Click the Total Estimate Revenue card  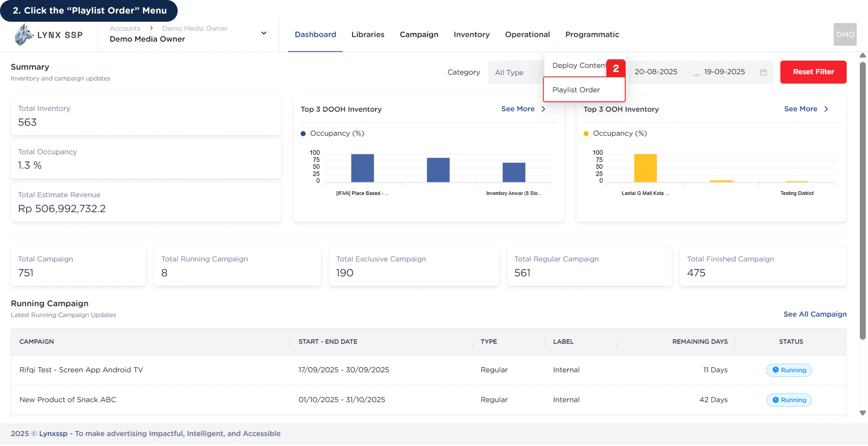pos(146,202)
